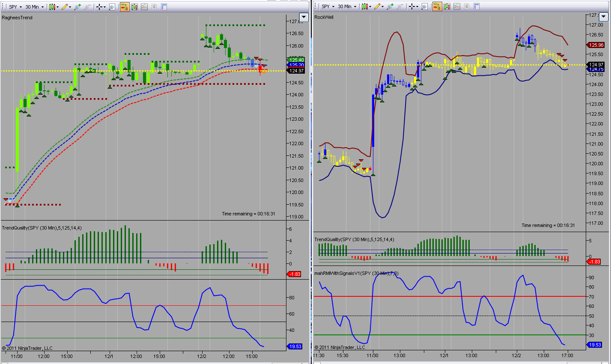Open Data Series icon in RagheesTrend chart toolbar

[x=134, y=7]
